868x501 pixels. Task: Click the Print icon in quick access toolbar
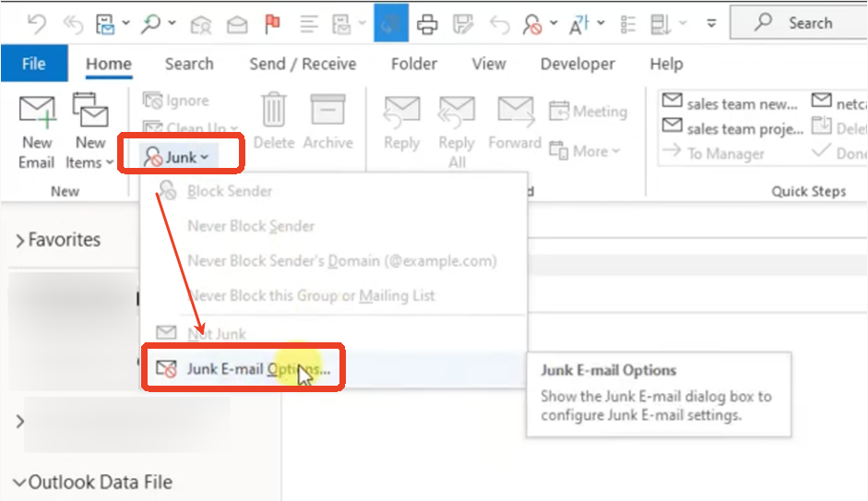tap(427, 24)
